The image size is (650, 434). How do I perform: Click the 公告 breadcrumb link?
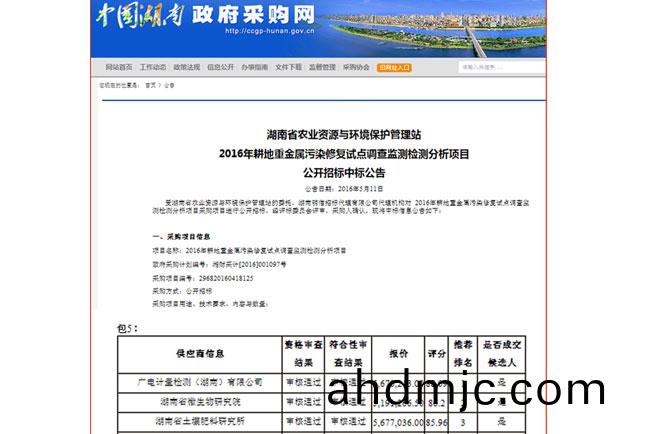click(x=169, y=86)
